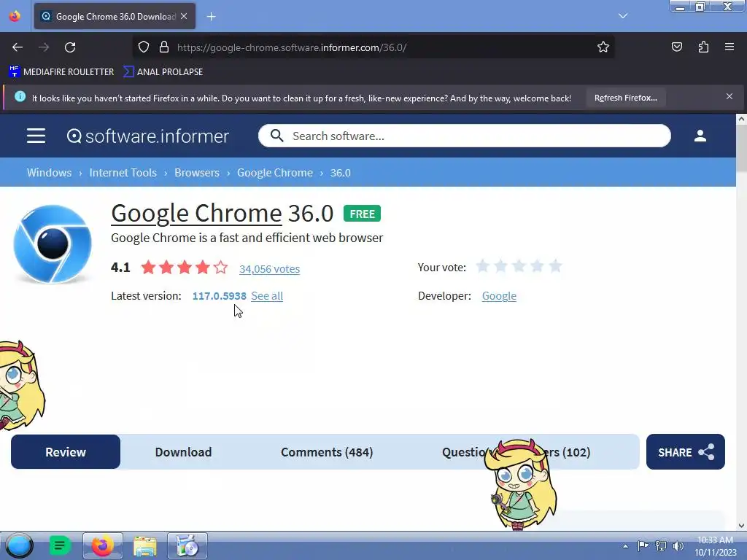The width and height of the screenshot is (747, 560).
Task: Open tracking protection shield icon
Action: click(x=144, y=47)
